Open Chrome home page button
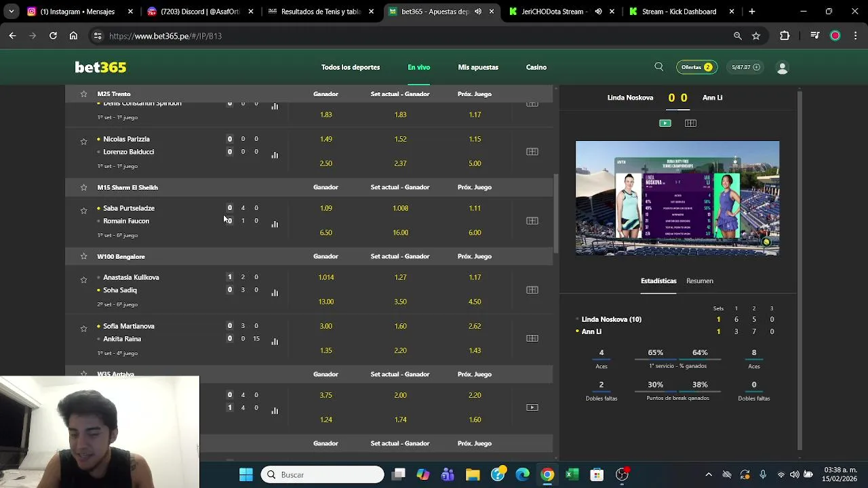Screen dimensions: 868x488 (x=73, y=36)
